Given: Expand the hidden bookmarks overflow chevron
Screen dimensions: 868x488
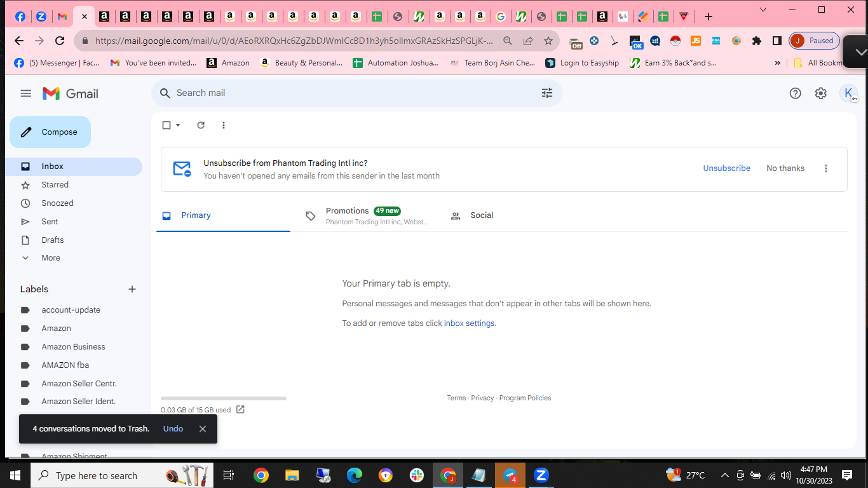Looking at the screenshot, I should (778, 63).
